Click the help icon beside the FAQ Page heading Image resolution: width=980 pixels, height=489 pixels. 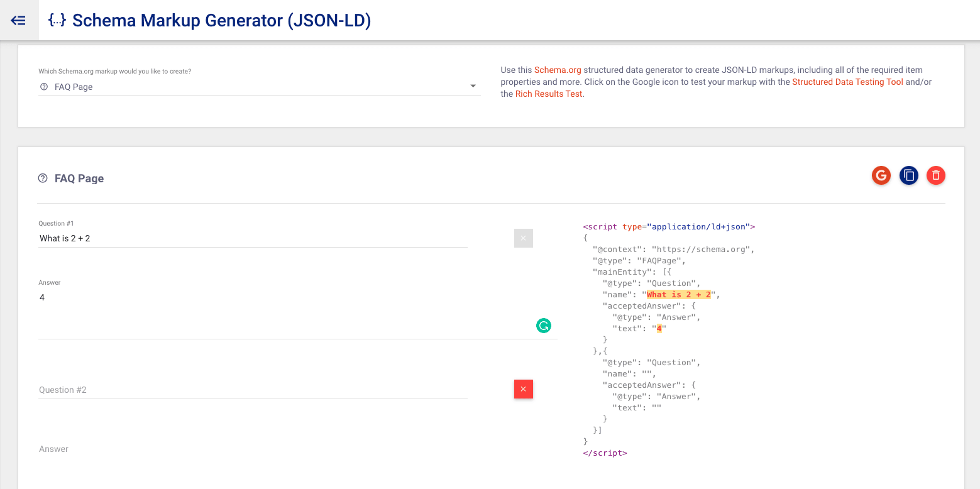[43, 179]
